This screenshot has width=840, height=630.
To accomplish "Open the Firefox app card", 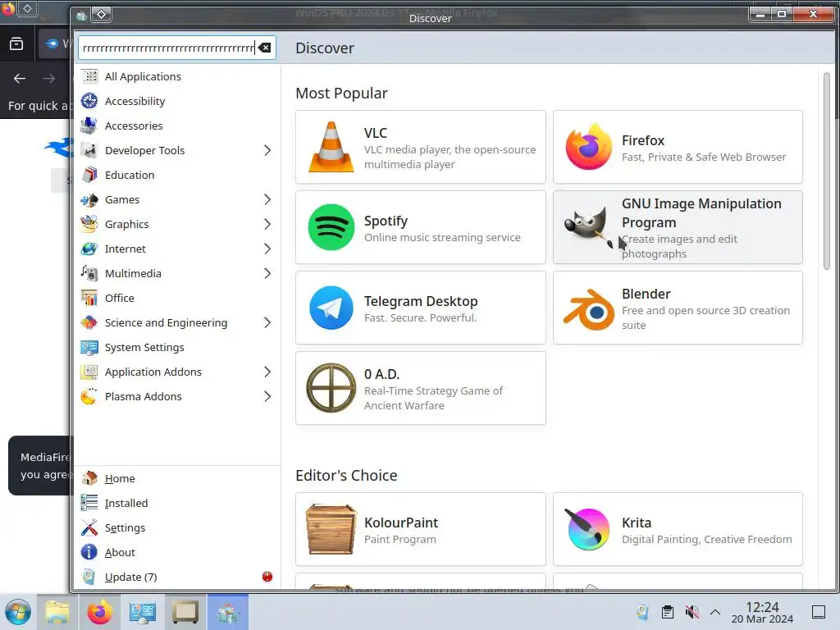I will click(x=678, y=148).
